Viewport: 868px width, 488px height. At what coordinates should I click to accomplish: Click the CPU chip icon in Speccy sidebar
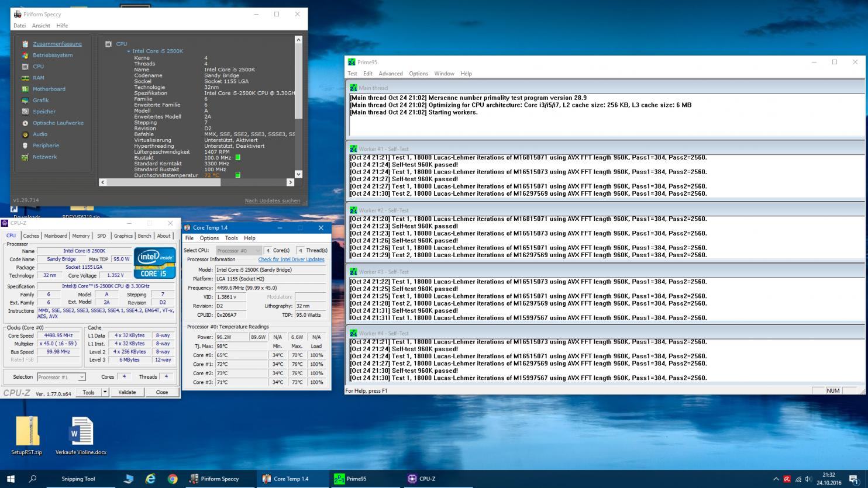25,67
